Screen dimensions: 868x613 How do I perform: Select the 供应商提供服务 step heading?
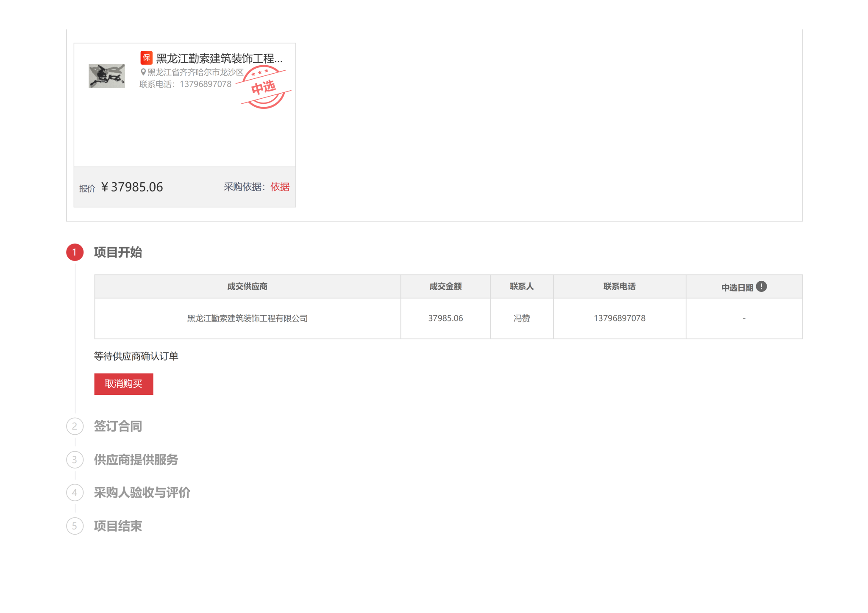[x=136, y=460]
